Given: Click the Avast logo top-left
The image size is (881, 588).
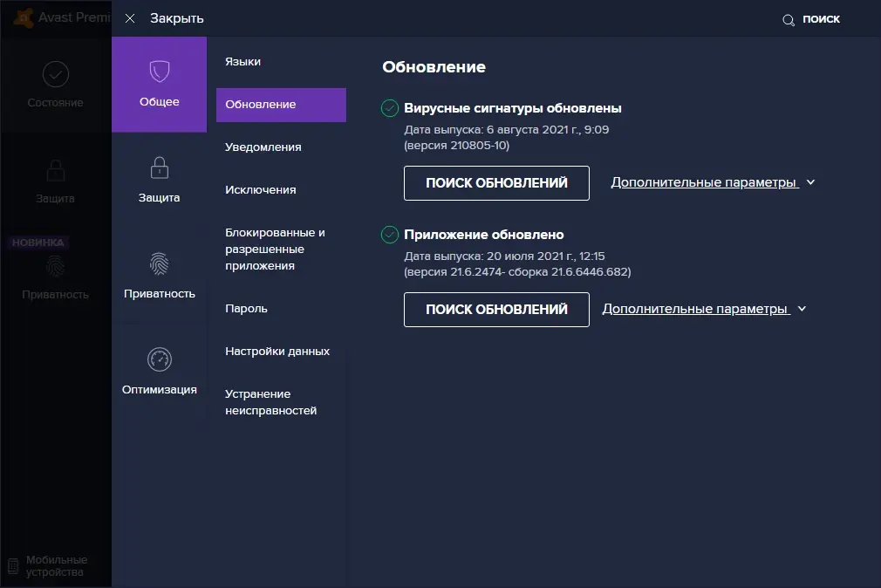Looking at the screenshot, I should click(21, 17).
